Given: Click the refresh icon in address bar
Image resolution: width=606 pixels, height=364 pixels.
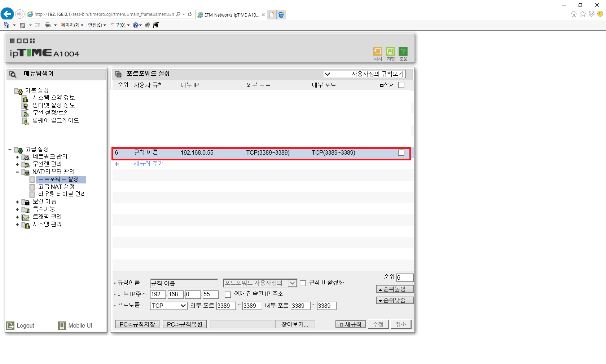Looking at the screenshot, I should point(190,14).
